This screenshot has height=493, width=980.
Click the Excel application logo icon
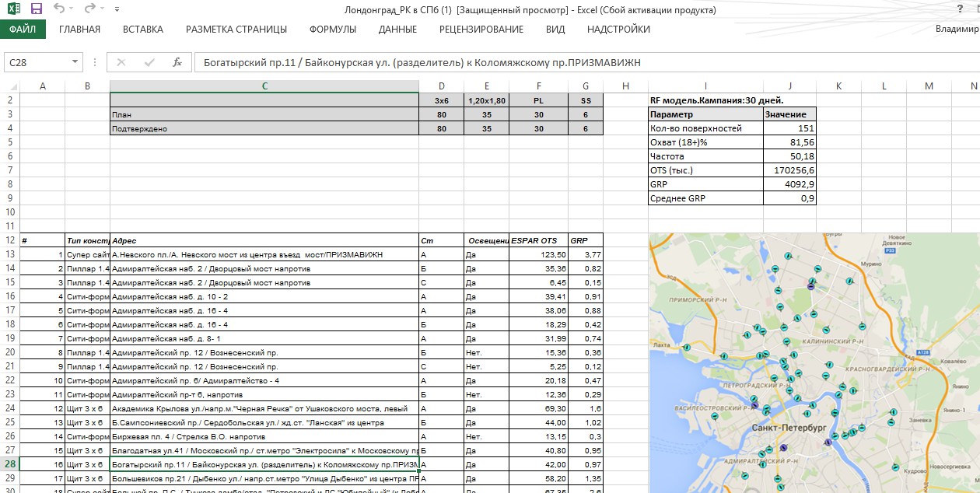pyautogui.click(x=12, y=9)
